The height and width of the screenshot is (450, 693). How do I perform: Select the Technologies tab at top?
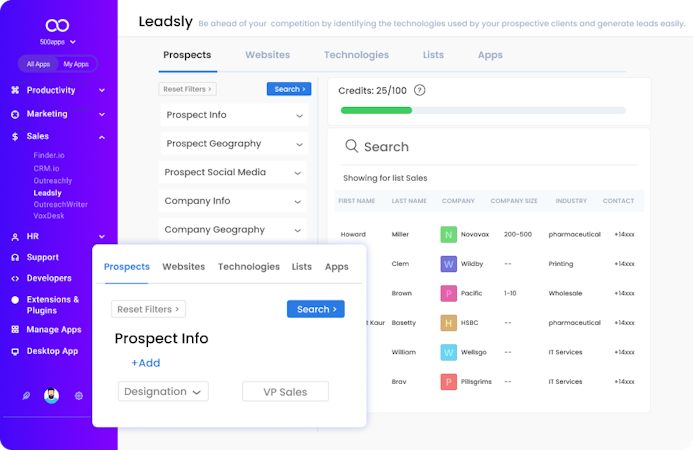coord(356,55)
